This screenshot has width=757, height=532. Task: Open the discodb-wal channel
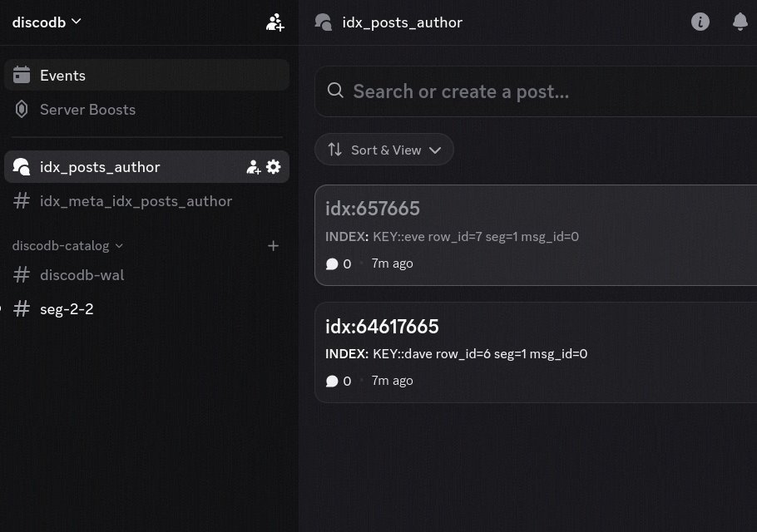[146, 275]
